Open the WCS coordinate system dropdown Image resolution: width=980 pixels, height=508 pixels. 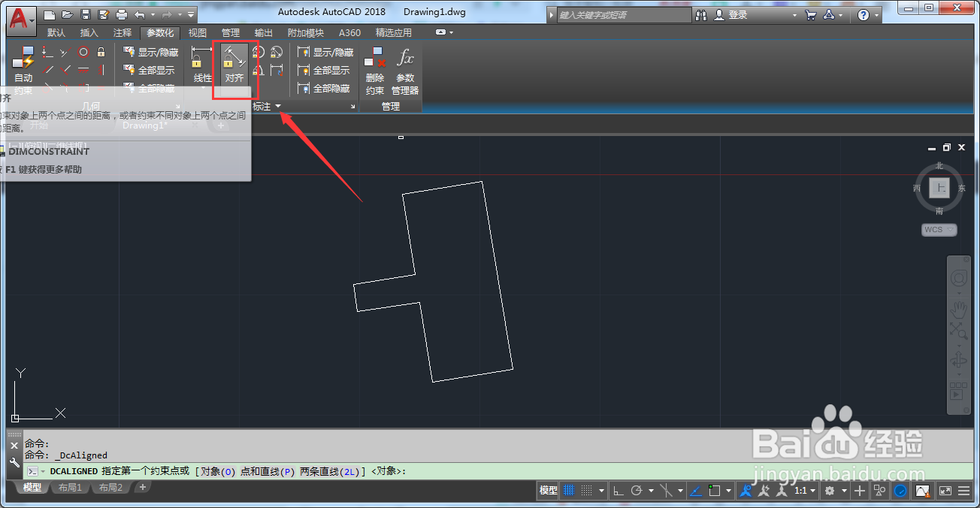point(939,230)
